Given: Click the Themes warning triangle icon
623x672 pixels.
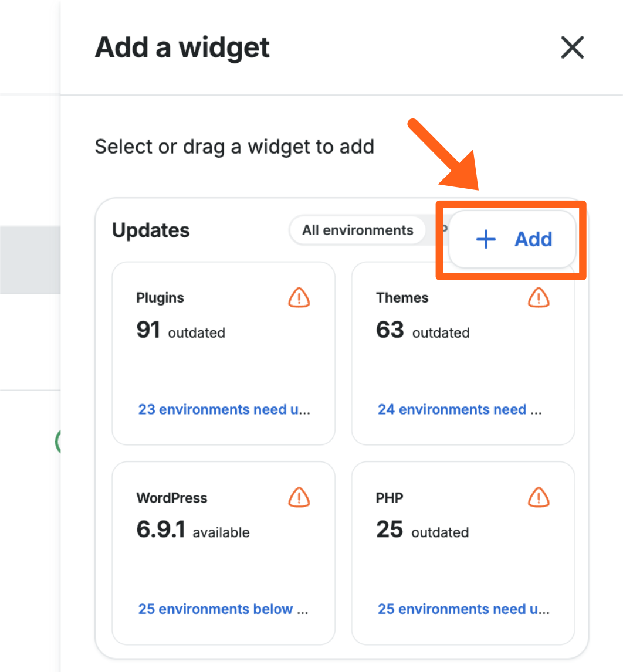Looking at the screenshot, I should click(x=539, y=298).
